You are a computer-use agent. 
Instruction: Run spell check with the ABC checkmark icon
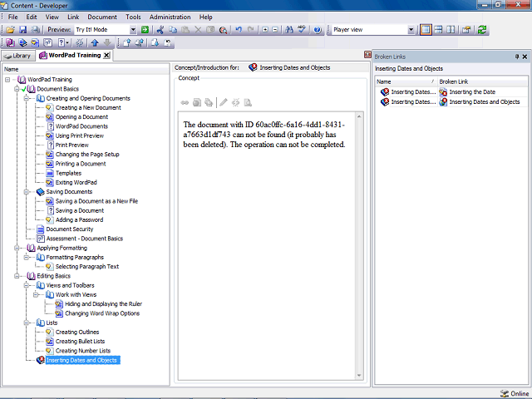[302, 30]
